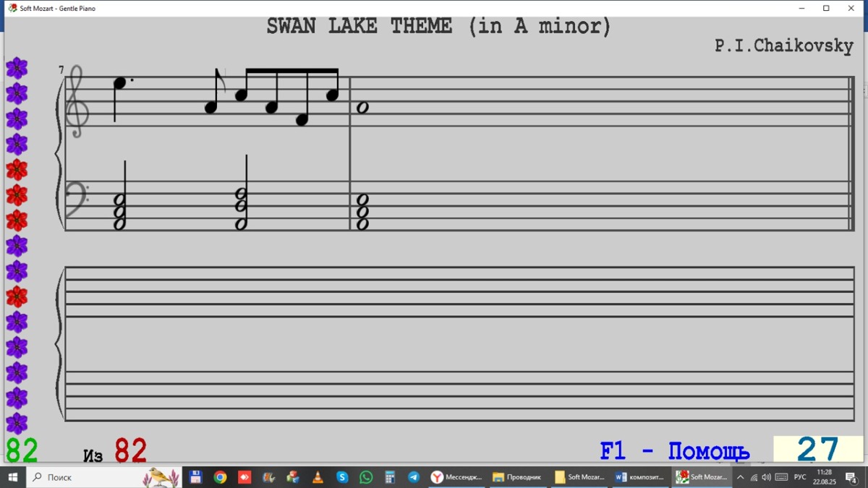The image size is (868, 488).
Task: Open the Calculator taskbar icon
Action: [390, 477]
